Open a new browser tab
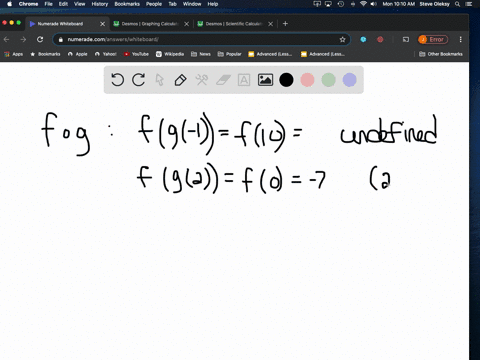The image size is (480, 360). click(x=285, y=24)
